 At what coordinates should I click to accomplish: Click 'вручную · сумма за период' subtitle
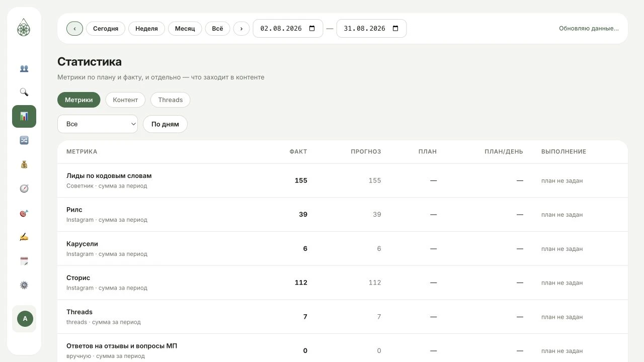106,356
